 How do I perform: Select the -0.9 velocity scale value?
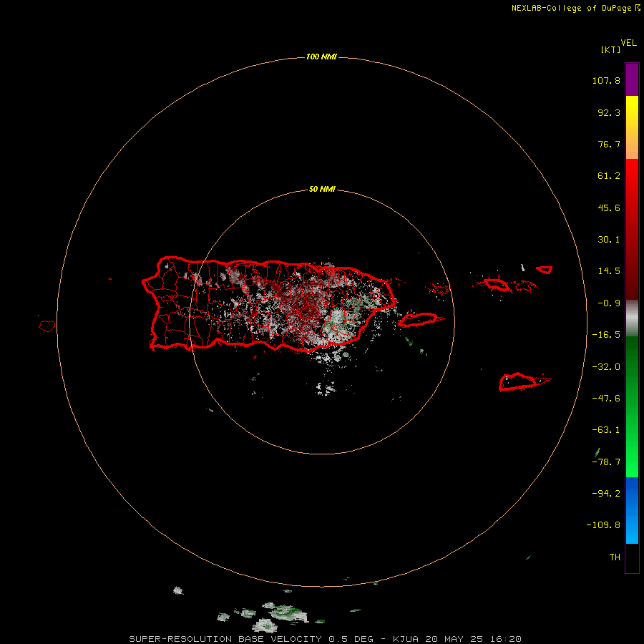point(609,303)
